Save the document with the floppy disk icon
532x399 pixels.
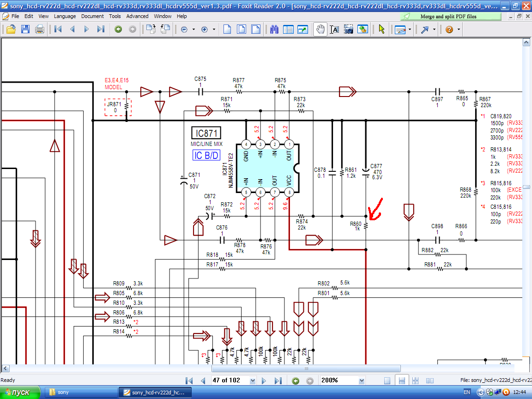[x=25, y=29]
